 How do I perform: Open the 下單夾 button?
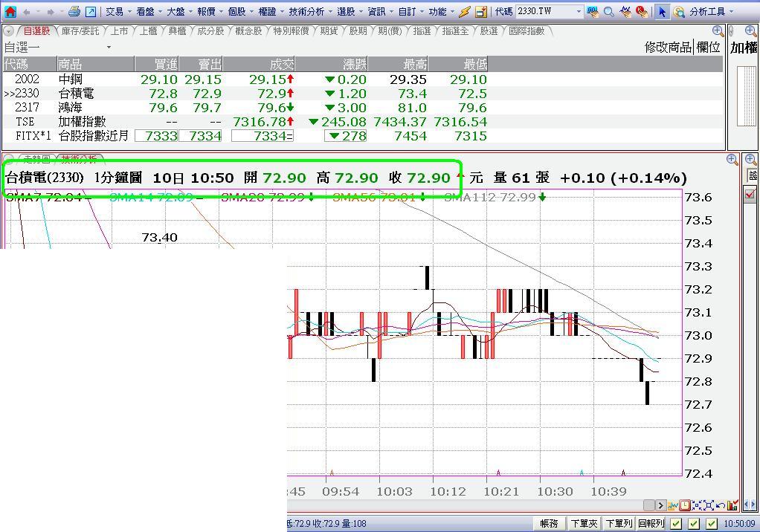[584, 523]
